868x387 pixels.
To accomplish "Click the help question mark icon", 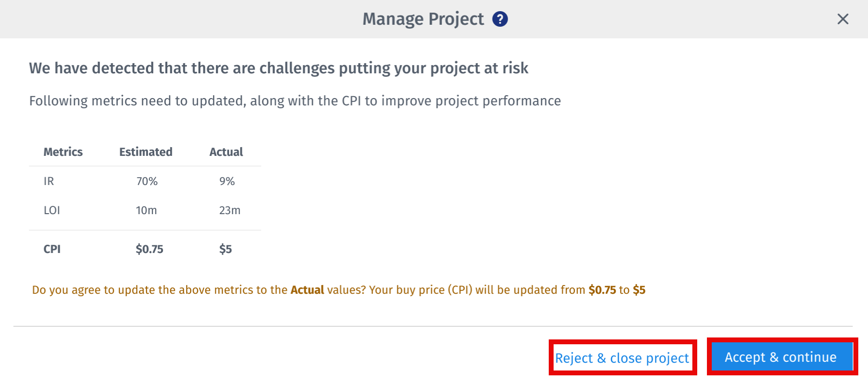I will [x=500, y=19].
